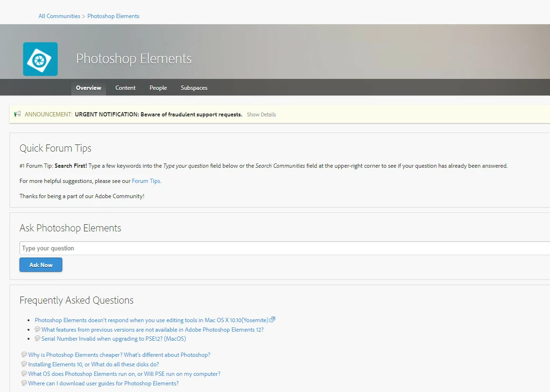Viewport: 550px width, 392px height.
Task: Click the 'URGENT NOTIFICATION' announcement title
Action: coord(159,115)
